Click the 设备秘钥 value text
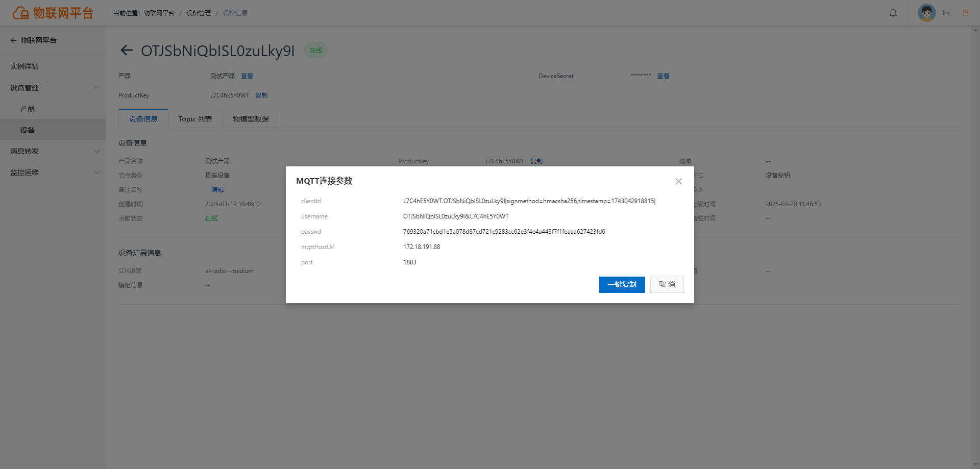Image resolution: width=980 pixels, height=469 pixels. tap(777, 176)
